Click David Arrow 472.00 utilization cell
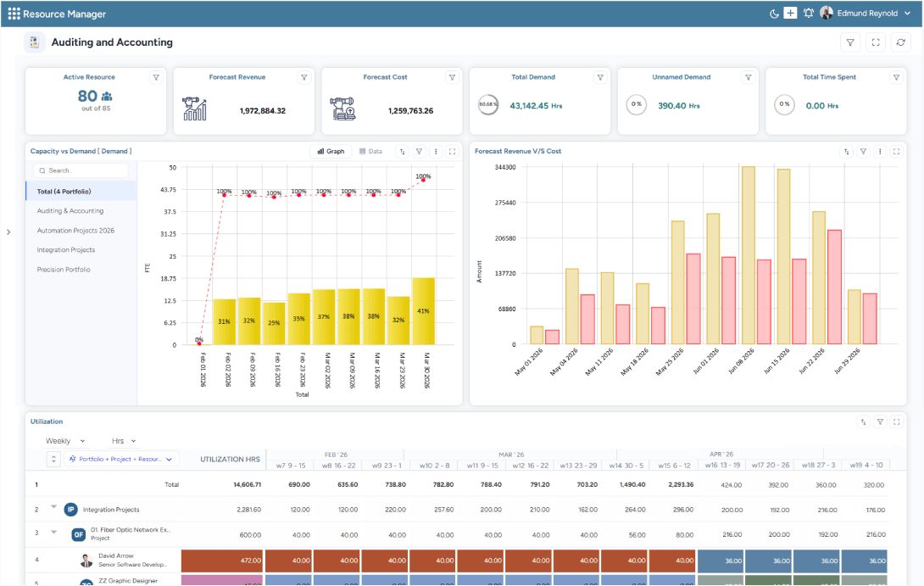 (222, 561)
